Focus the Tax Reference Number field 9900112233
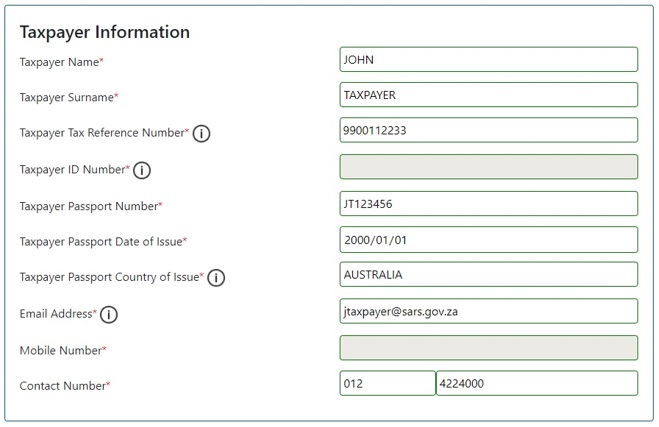 [488, 130]
